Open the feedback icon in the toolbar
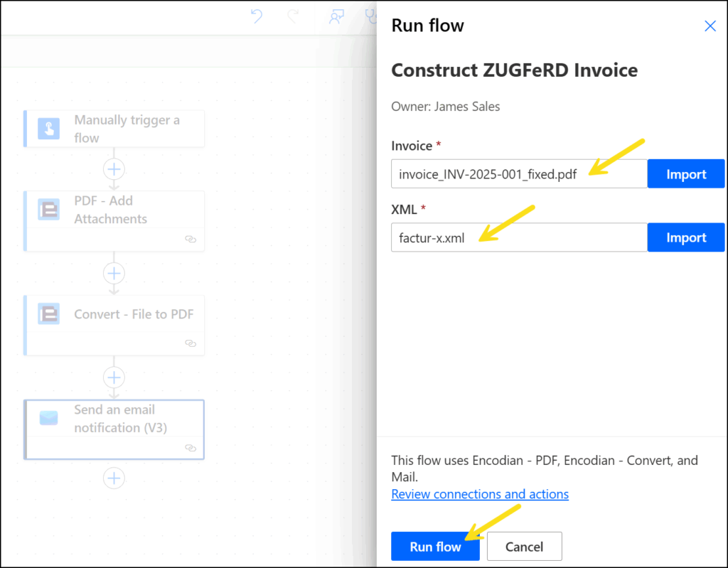728x568 pixels. 336,17
